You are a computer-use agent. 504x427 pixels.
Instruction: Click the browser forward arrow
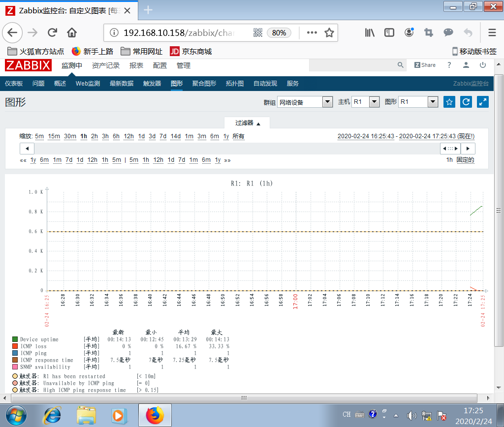coord(32,32)
